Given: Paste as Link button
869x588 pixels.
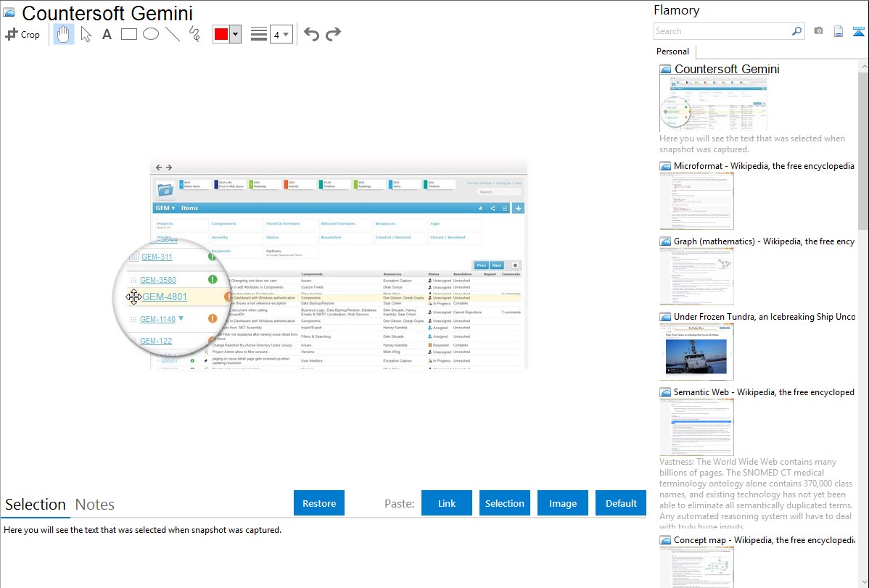Looking at the screenshot, I should (x=447, y=503).
